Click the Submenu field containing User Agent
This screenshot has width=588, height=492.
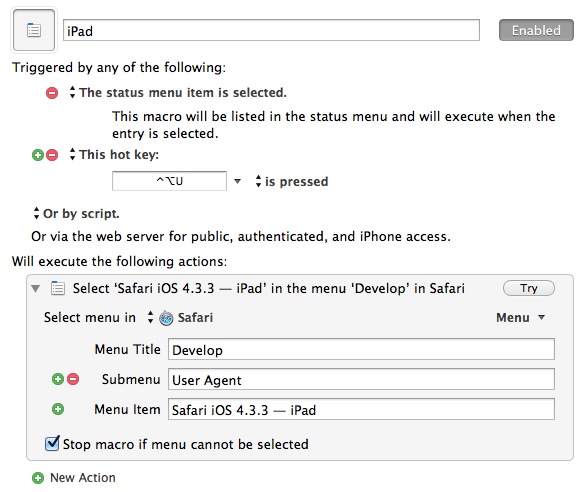click(361, 379)
